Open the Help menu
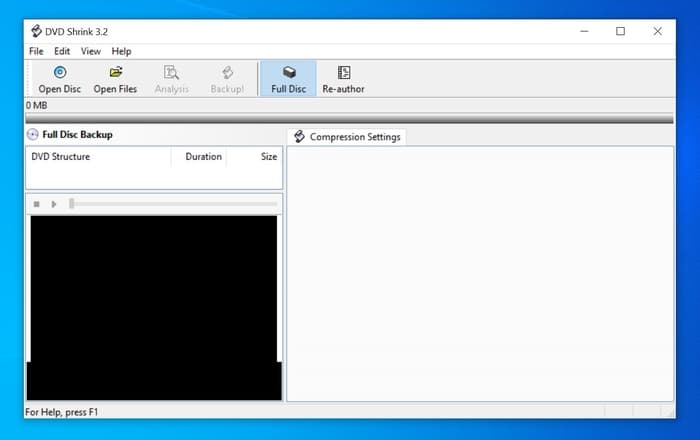The width and height of the screenshot is (700, 440). 121,51
